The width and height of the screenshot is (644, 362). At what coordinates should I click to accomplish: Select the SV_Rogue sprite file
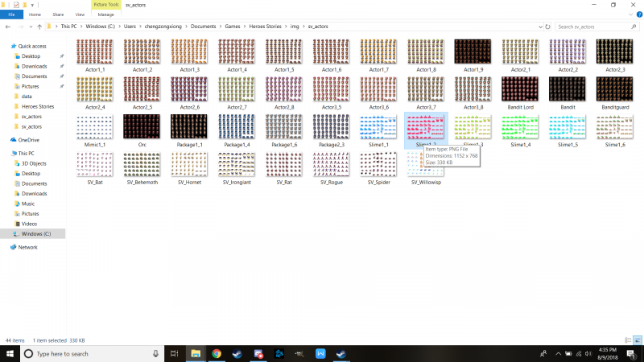331,168
